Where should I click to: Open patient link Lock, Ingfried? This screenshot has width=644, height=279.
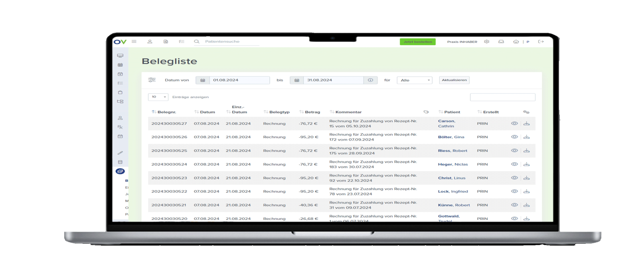453,191
